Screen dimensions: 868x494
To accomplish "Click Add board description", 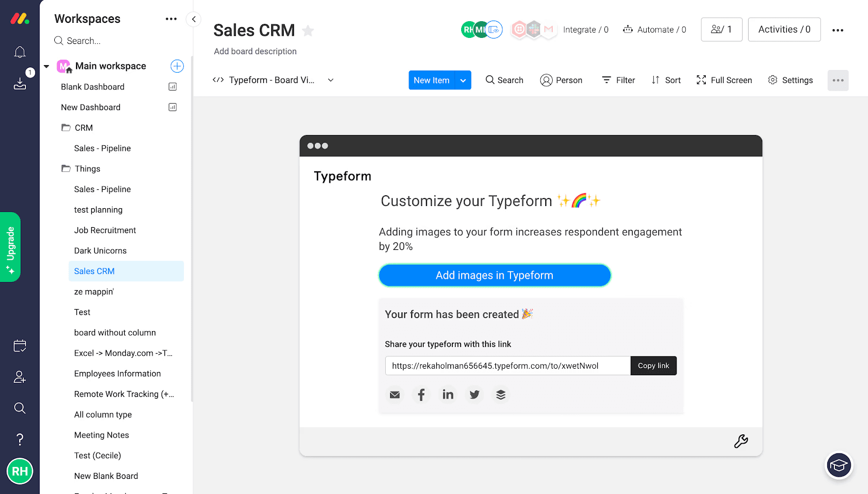I will tap(256, 52).
